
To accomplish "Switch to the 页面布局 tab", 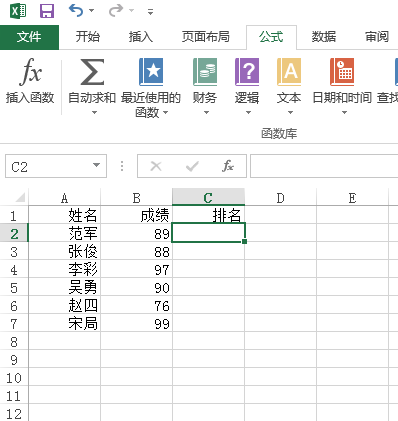I will 206,37.
